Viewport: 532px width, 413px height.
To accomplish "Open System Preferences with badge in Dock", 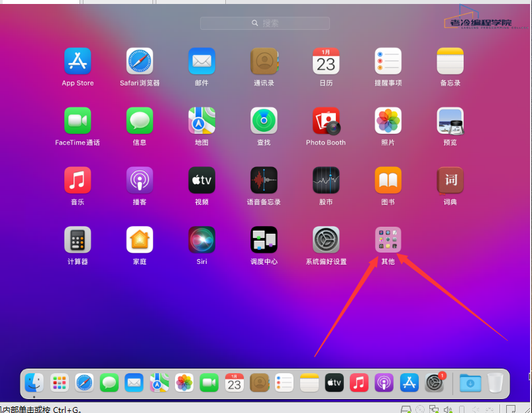I will (435, 383).
